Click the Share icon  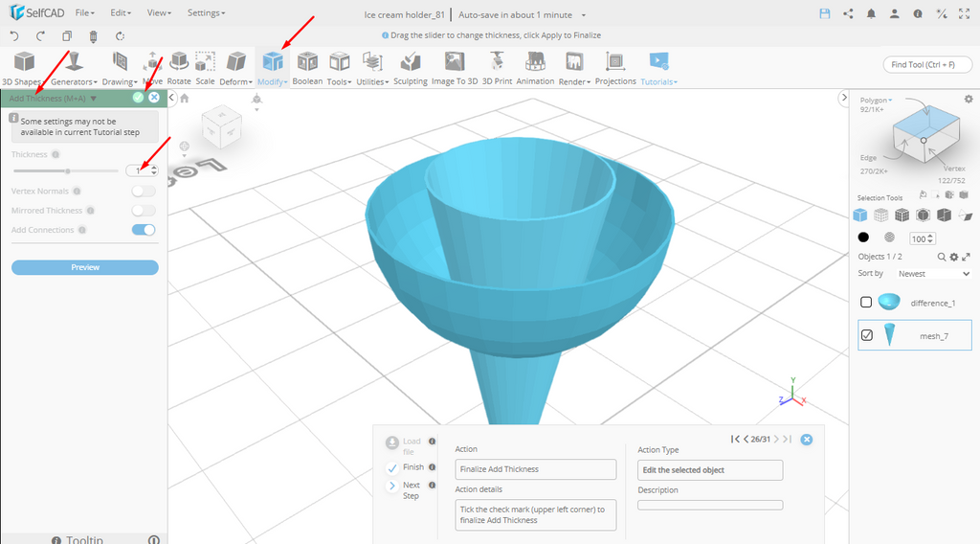pyautogui.click(x=848, y=13)
